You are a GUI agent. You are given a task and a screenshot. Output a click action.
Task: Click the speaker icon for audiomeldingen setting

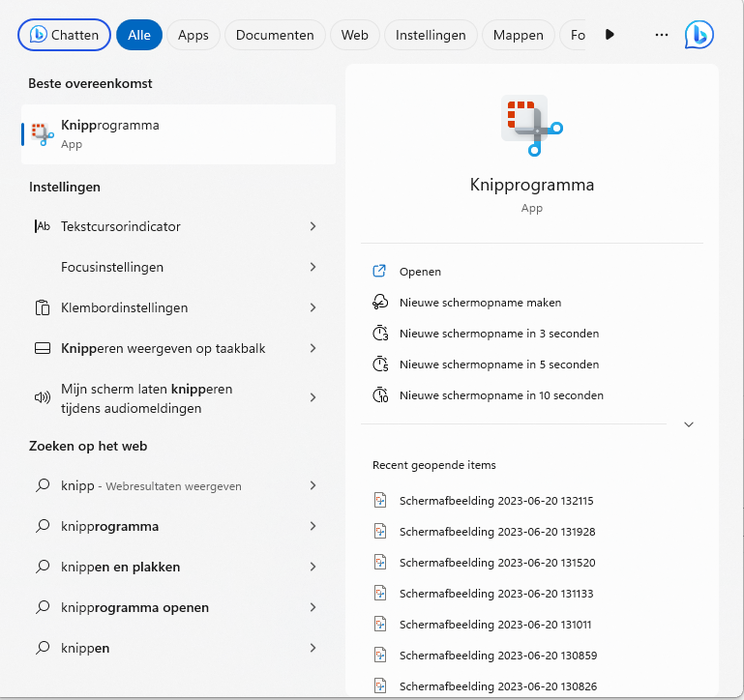[x=43, y=397]
